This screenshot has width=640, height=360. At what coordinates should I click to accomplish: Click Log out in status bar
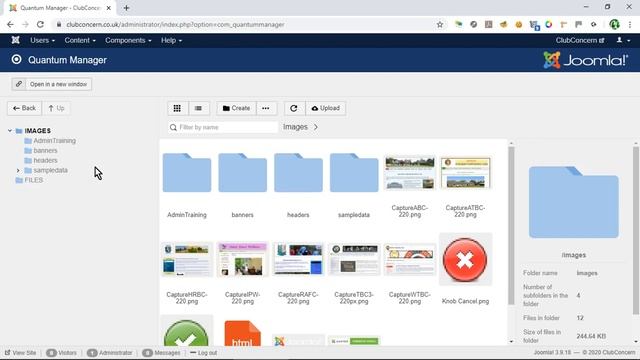(x=204, y=353)
